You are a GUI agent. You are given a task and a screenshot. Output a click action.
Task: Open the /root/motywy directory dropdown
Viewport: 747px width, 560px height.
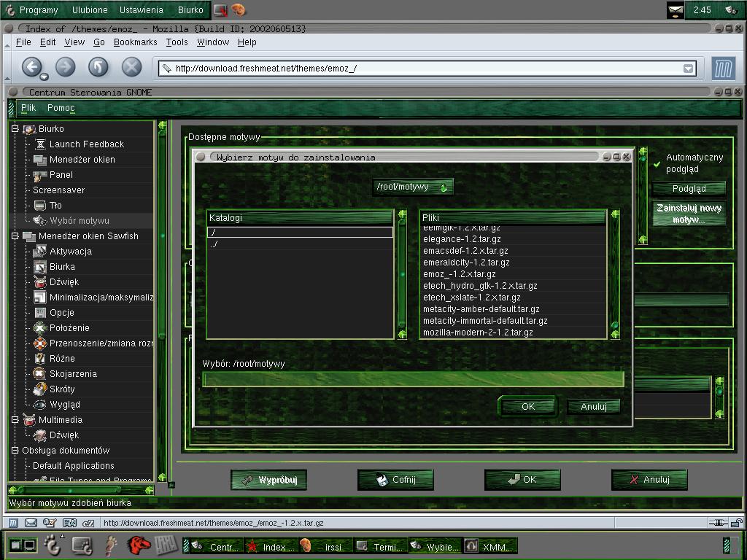coord(413,187)
